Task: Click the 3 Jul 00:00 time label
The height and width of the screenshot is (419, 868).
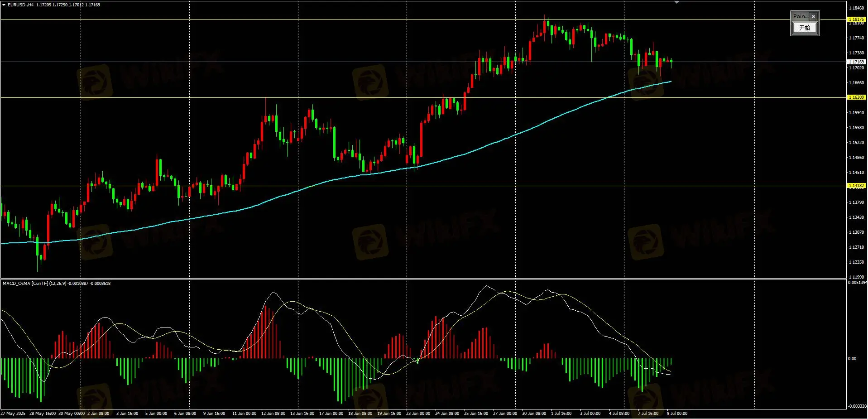Action: pos(590,414)
